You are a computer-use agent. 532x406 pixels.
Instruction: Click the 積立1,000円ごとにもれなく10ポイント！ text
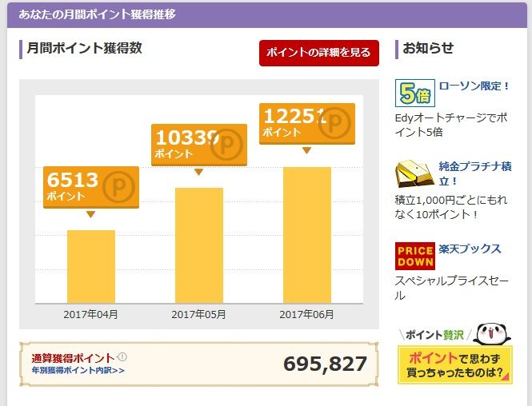[451, 207]
